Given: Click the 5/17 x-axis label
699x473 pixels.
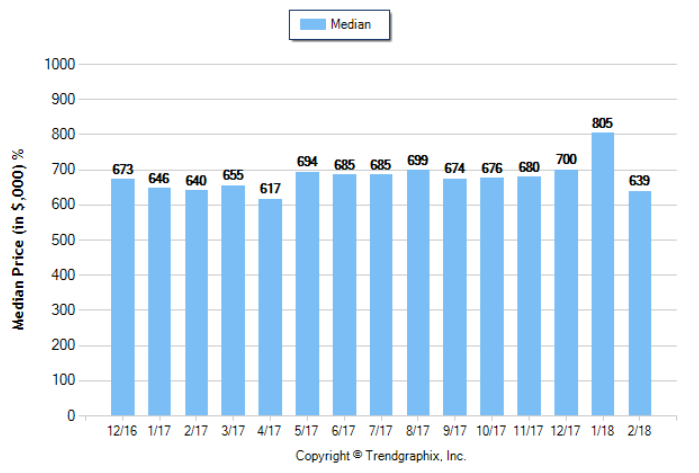Looking at the screenshot, I should click(x=306, y=431).
